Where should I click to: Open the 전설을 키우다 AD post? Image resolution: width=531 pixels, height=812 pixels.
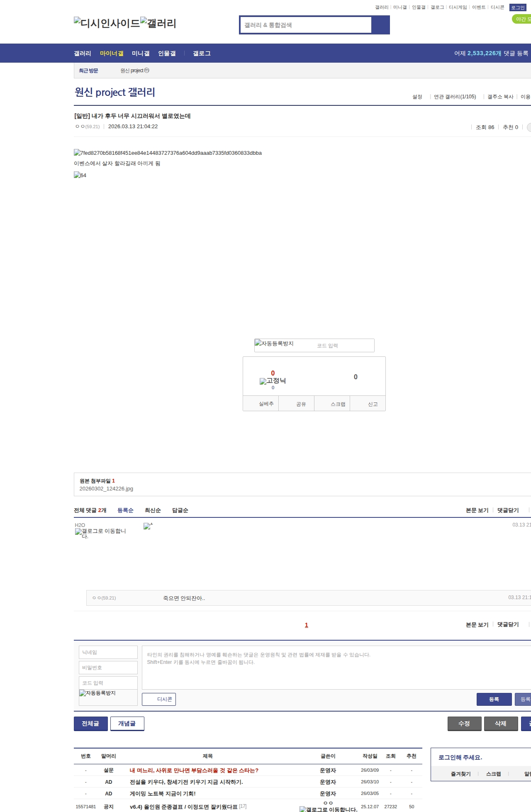pyautogui.click(x=186, y=782)
